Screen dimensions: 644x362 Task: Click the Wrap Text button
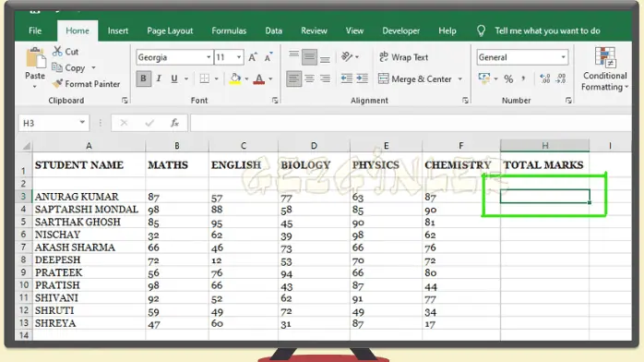[x=403, y=57]
